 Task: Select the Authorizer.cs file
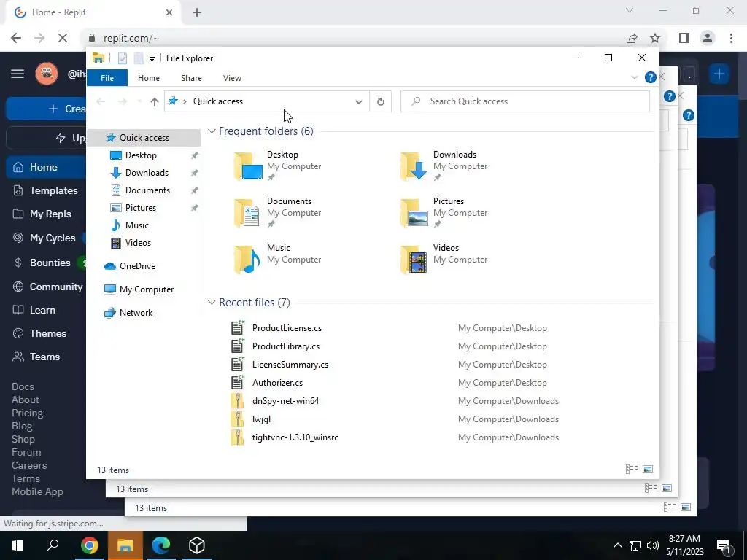(x=277, y=382)
